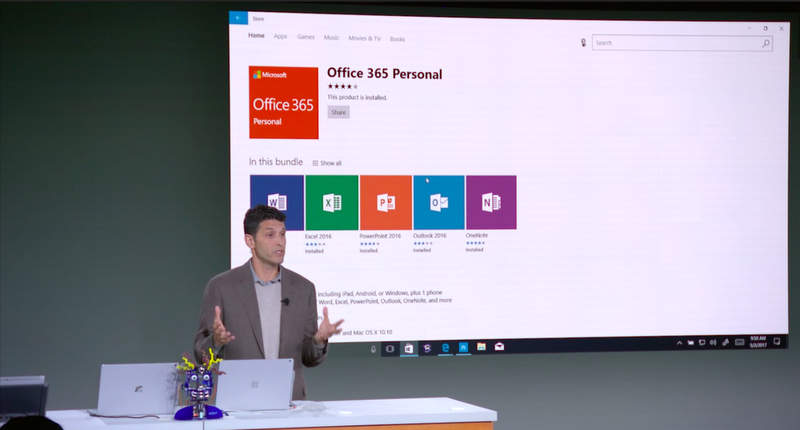Click the battery icon in system tray
Screen dimensions: 800x430
(x=690, y=343)
